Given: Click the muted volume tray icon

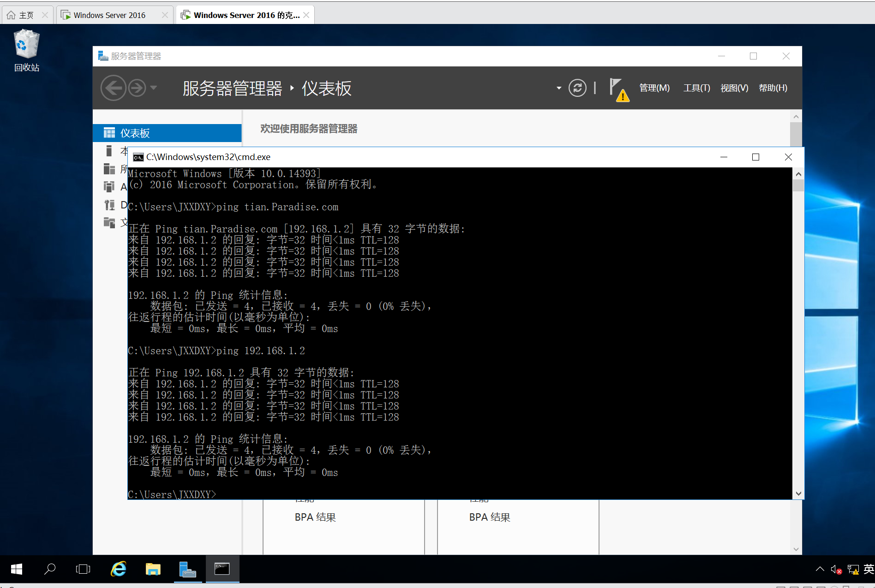Looking at the screenshot, I should point(836,570).
